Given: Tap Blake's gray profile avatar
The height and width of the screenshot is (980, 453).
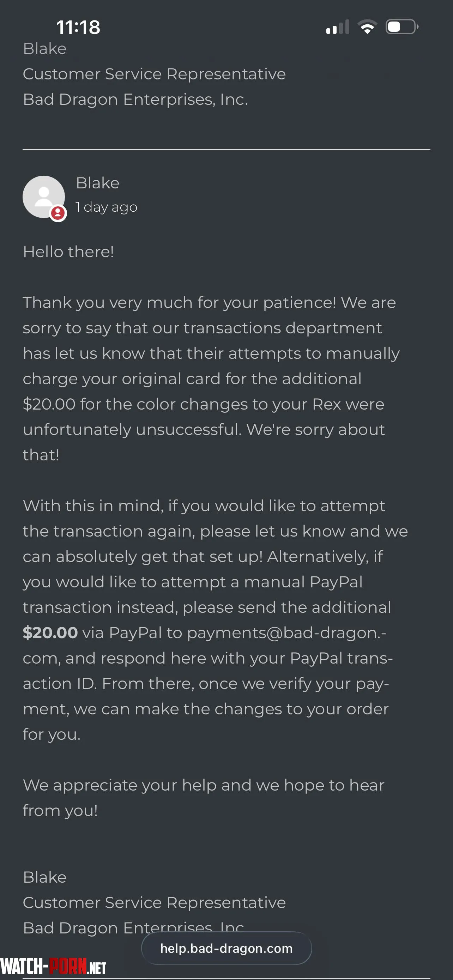Looking at the screenshot, I should (x=43, y=196).
